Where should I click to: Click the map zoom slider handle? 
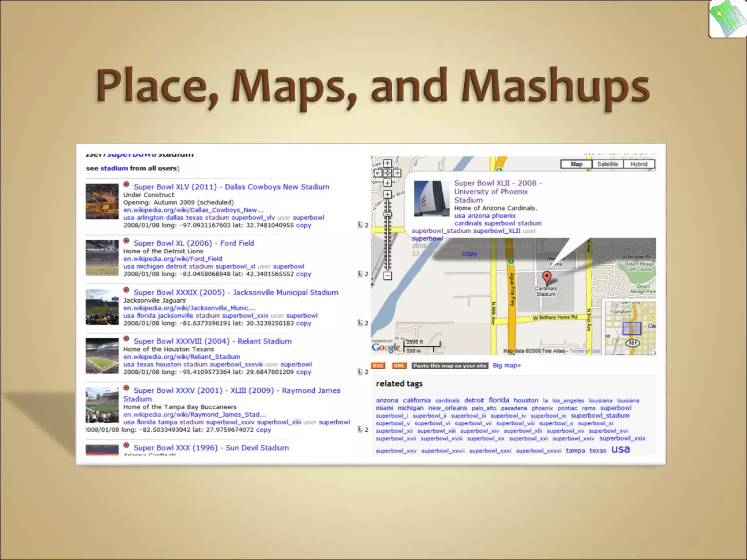tap(387, 214)
